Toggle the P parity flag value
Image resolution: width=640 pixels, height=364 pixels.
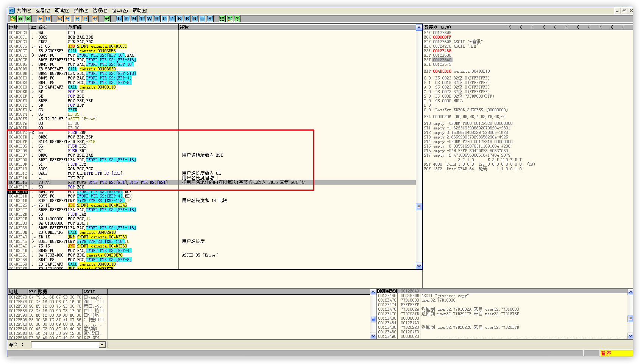[429, 82]
